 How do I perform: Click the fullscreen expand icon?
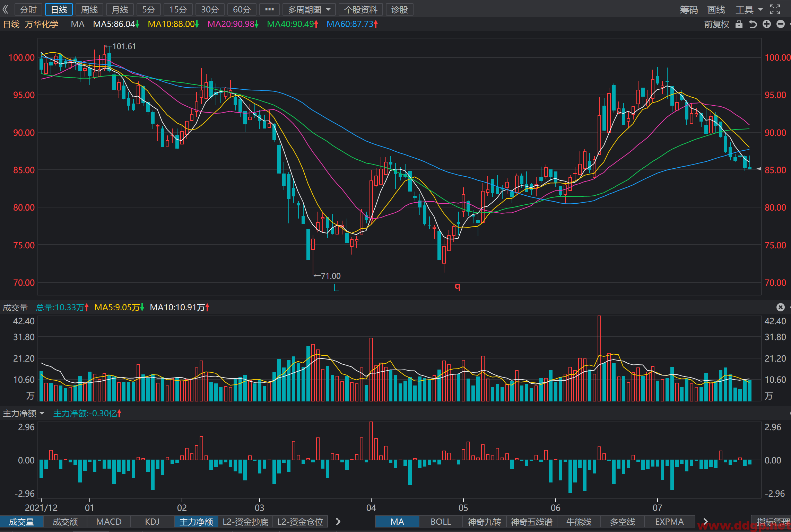click(x=775, y=9)
